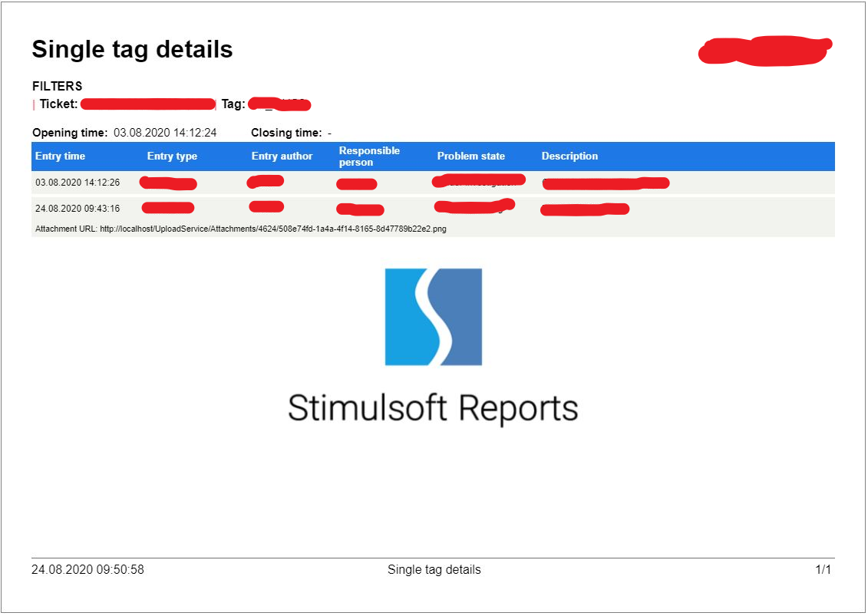Click the footer 'Single tag details' text
The height and width of the screenshot is (616, 868).
tap(434, 570)
